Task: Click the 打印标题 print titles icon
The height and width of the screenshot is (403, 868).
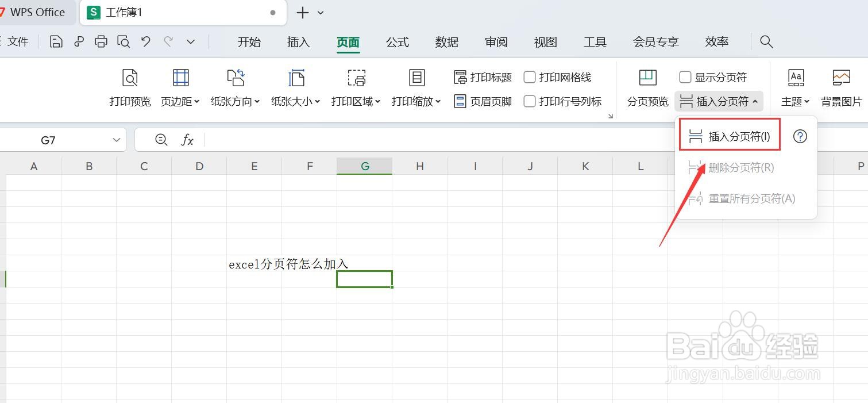Action: click(x=483, y=76)
